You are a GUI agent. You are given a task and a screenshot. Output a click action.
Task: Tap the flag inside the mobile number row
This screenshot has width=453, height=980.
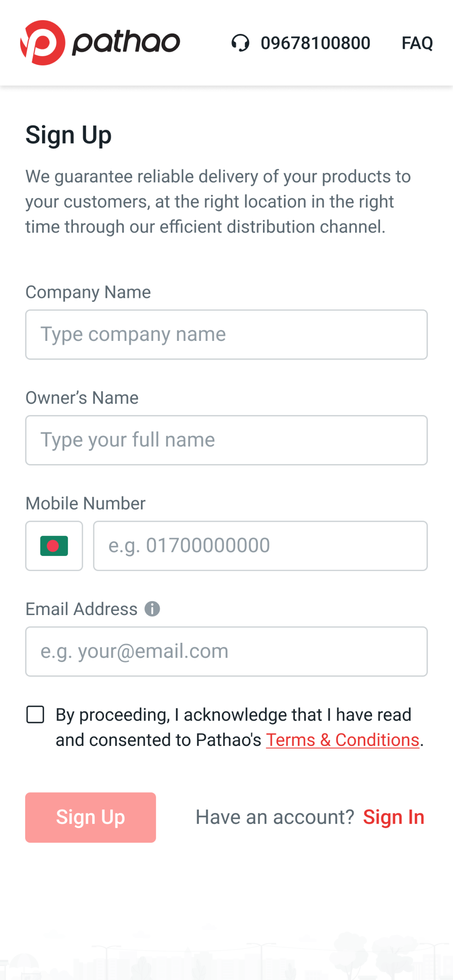click(x=54, y=545)
